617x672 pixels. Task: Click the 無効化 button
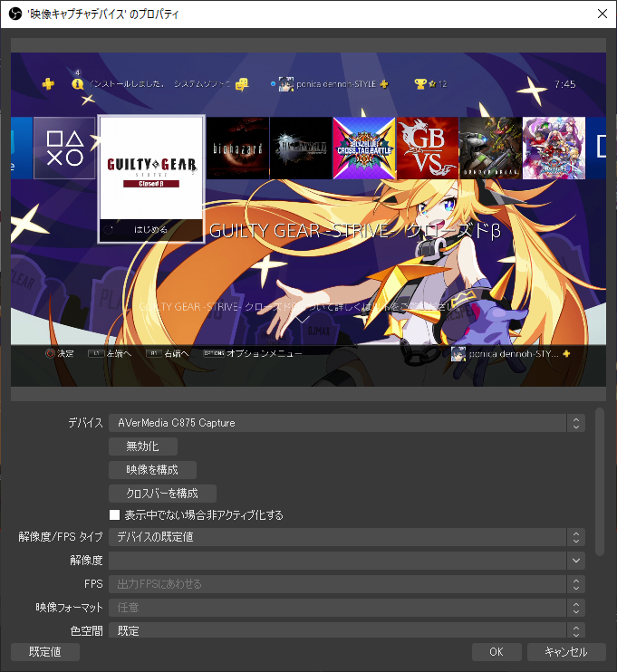tap(143, 446)
